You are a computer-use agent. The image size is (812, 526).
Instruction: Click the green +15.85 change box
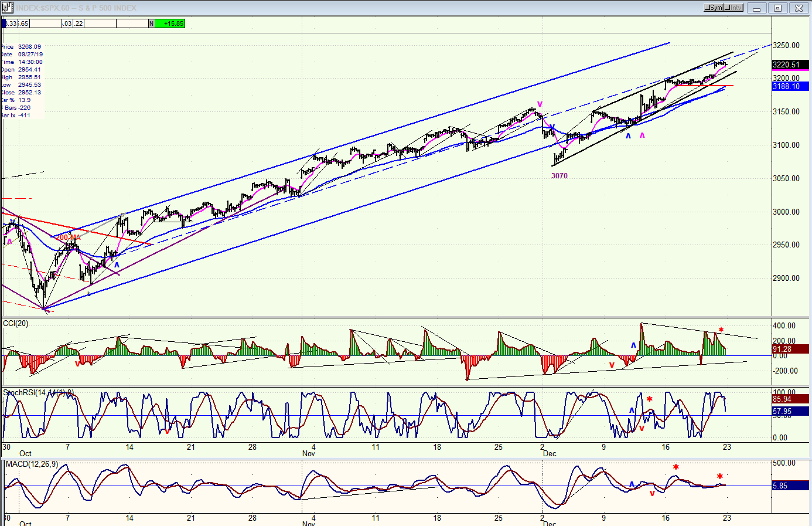click(170, 23)
